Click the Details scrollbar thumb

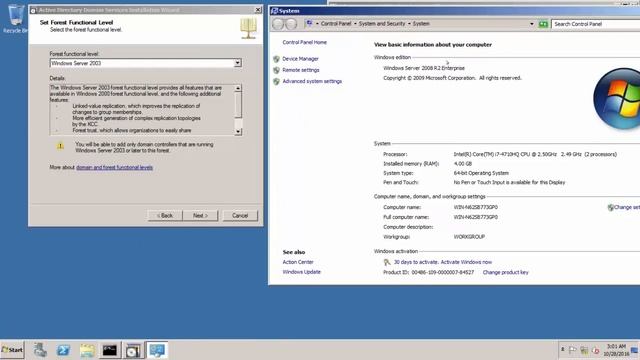tap(238, 105)
